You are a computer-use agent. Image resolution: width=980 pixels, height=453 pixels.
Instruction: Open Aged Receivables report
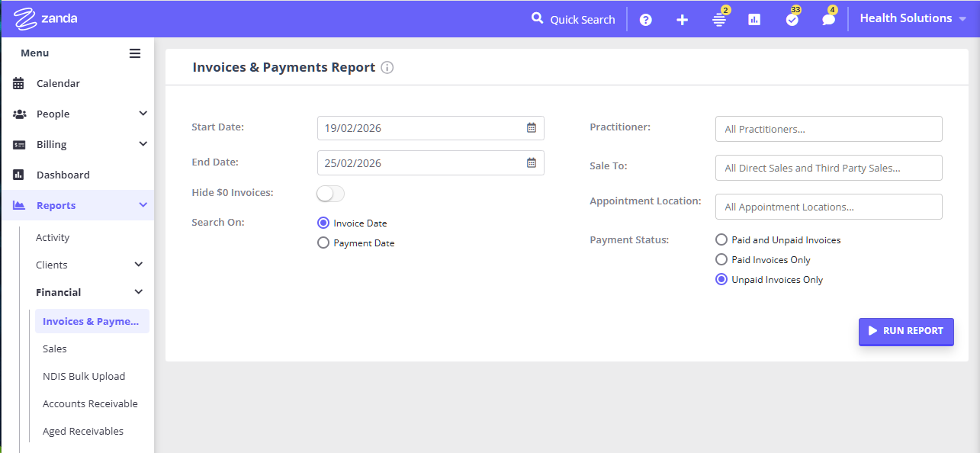pyautogui.click(x=83, y=431)
